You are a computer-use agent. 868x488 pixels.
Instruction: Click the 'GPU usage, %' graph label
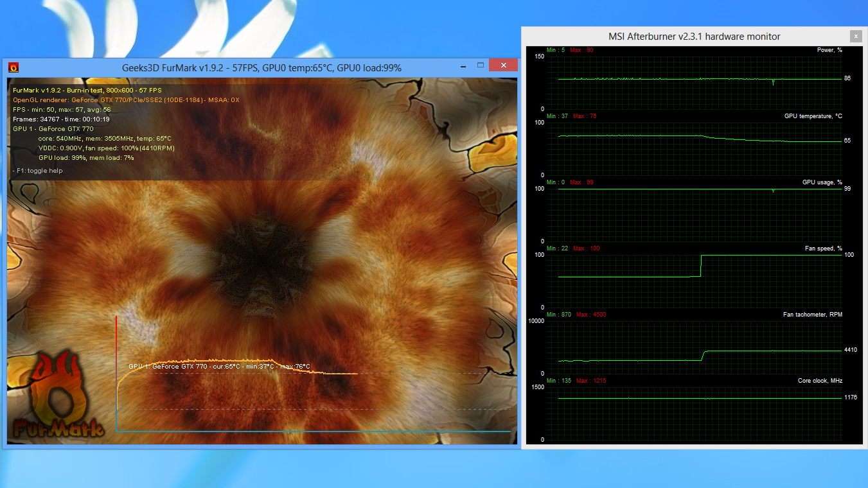click(x=822, y=182)
